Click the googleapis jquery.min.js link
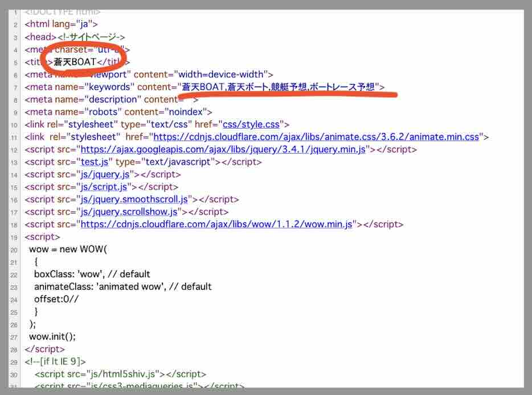The image size is (532, 395). tap(225, 150)
